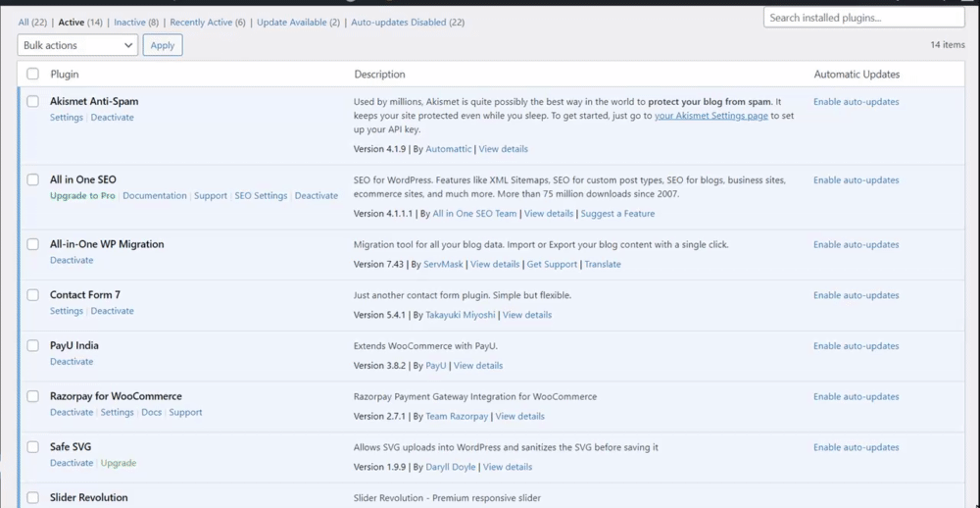Click Suggest a Feature link
Screen dimensions: 980x508
click(x=617, y=214)
